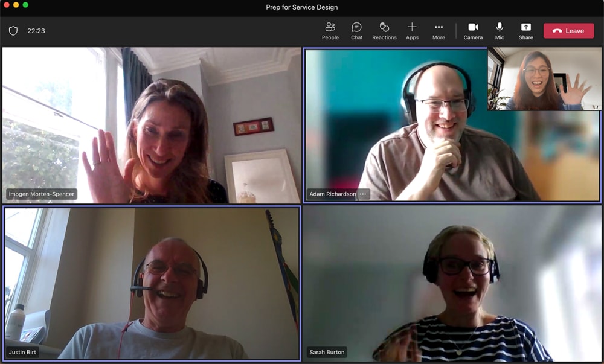Turn off your Camera
Screen dimensions: 604x364
473,30
